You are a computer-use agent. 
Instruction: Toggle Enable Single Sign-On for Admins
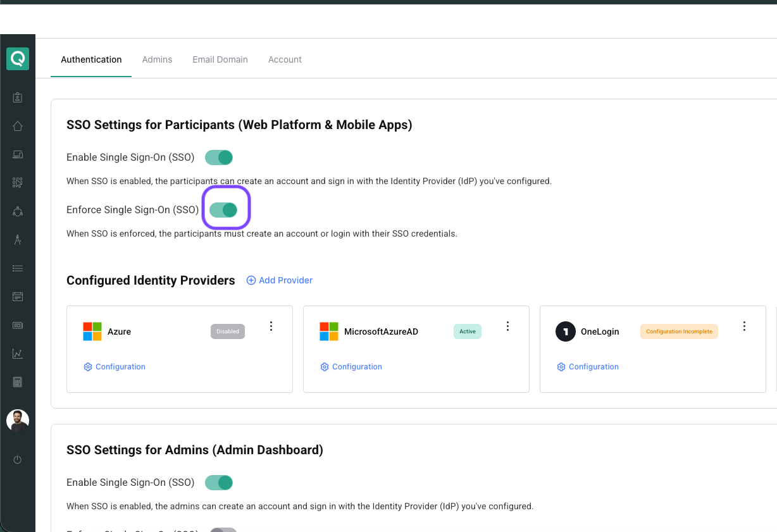tap(218, 482)
